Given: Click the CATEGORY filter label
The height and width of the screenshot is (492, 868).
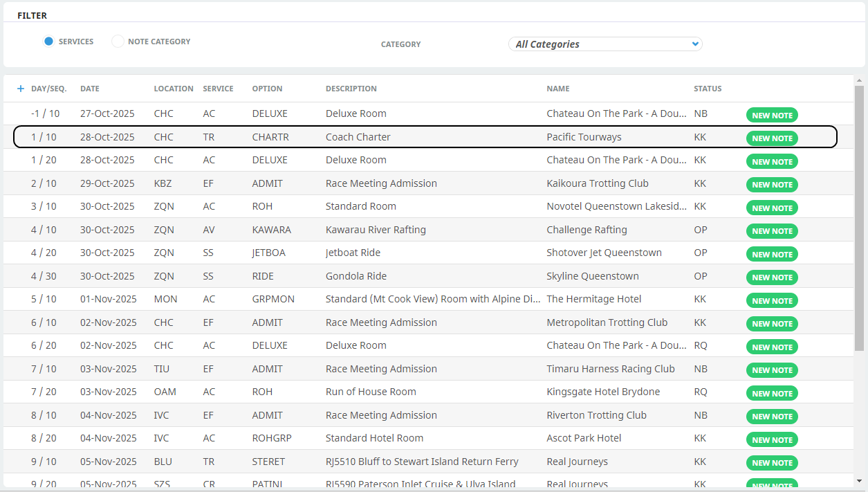Looking at the screenshot, I should coord(401,44).
